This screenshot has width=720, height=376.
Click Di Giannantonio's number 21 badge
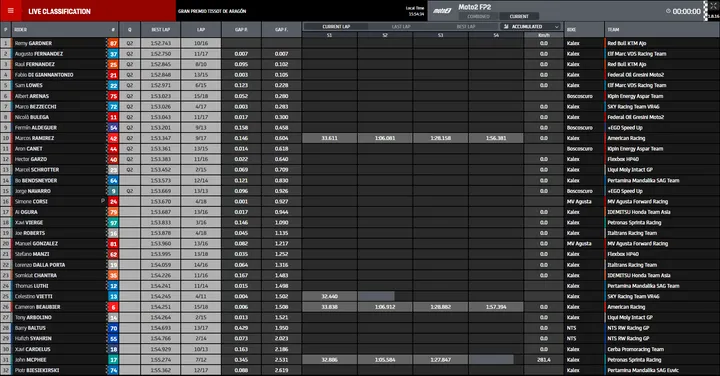(113, 75)
